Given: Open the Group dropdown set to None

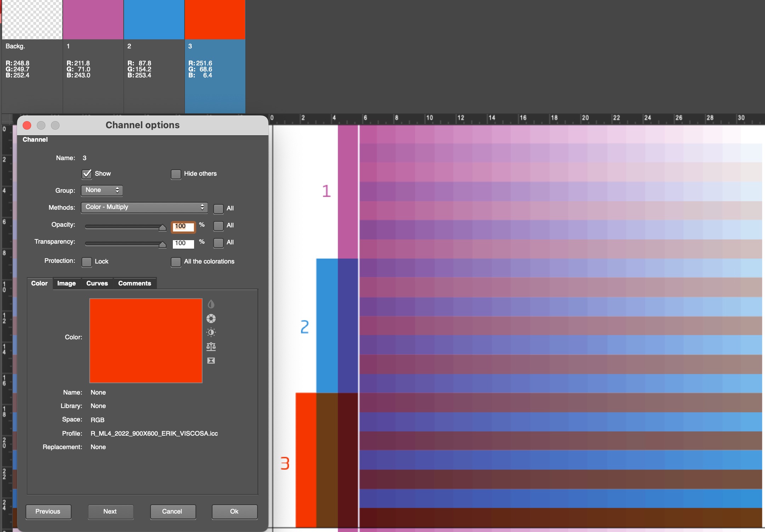Looking at the screenshot, I should pyautogui.click(x=102, y=190).
